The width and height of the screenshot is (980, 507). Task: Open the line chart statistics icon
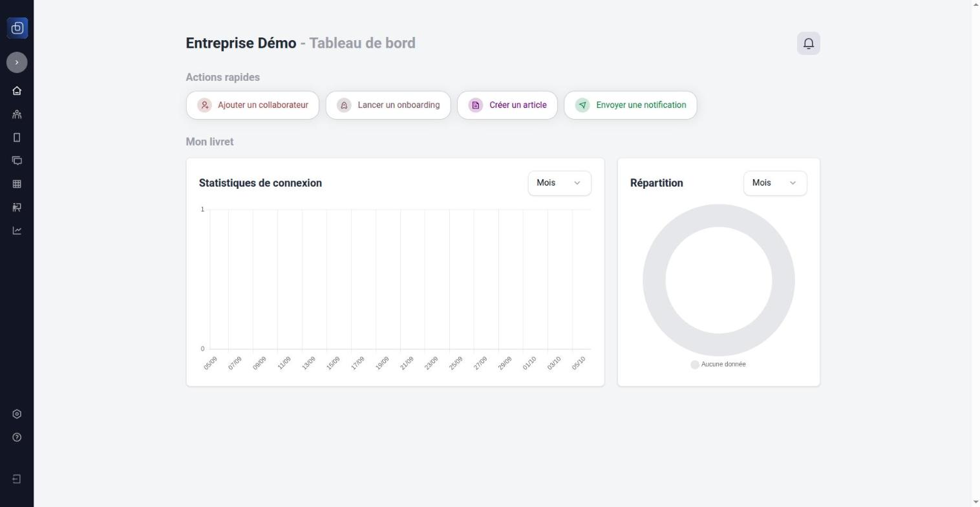click(x=17, y=231)
